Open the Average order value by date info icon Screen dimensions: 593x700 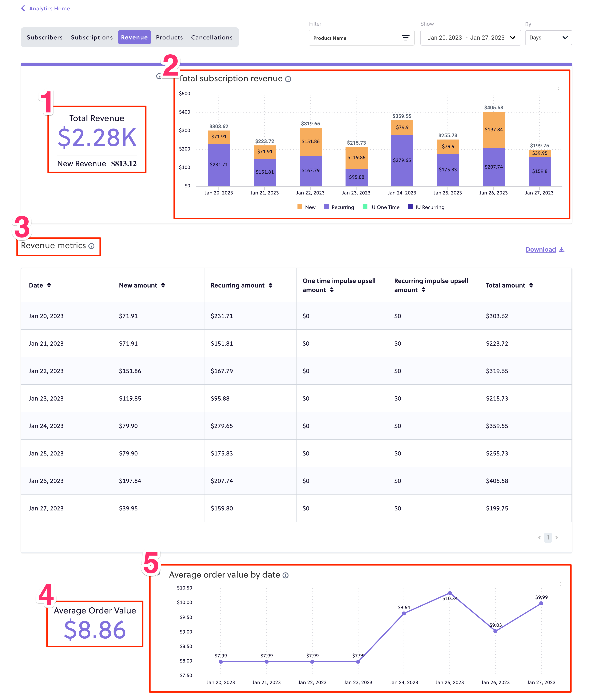click(285, 575)
